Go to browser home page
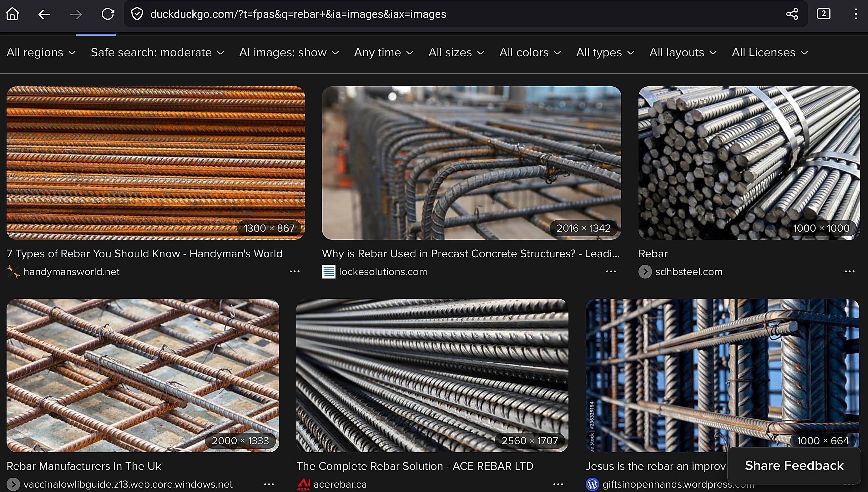868x492 pixels. coord(13,14)
